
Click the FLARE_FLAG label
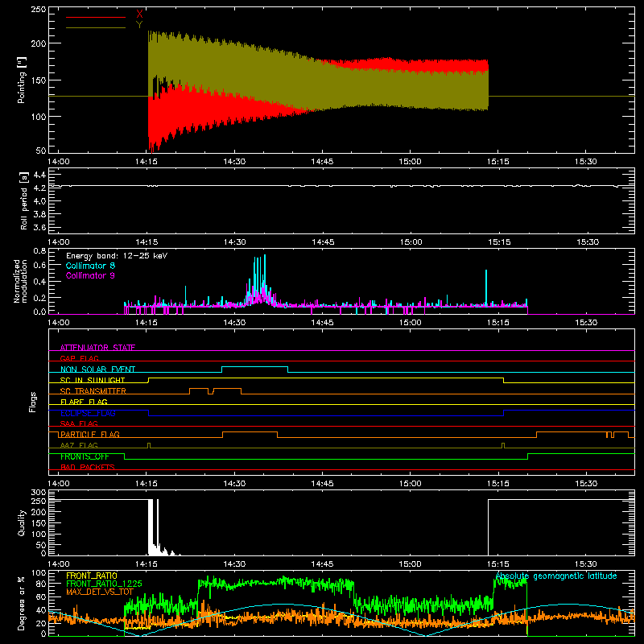[84, 402]
